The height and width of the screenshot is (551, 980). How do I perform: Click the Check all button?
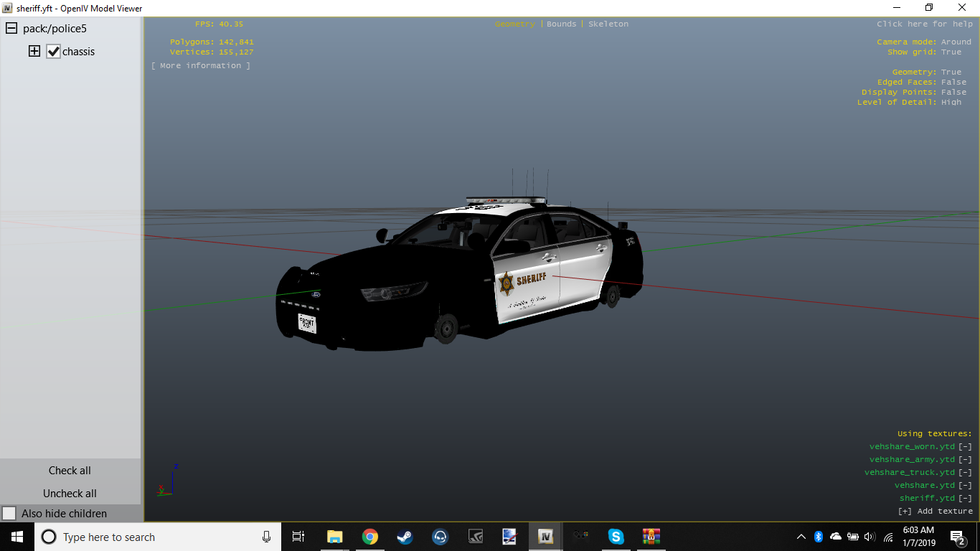70,471
